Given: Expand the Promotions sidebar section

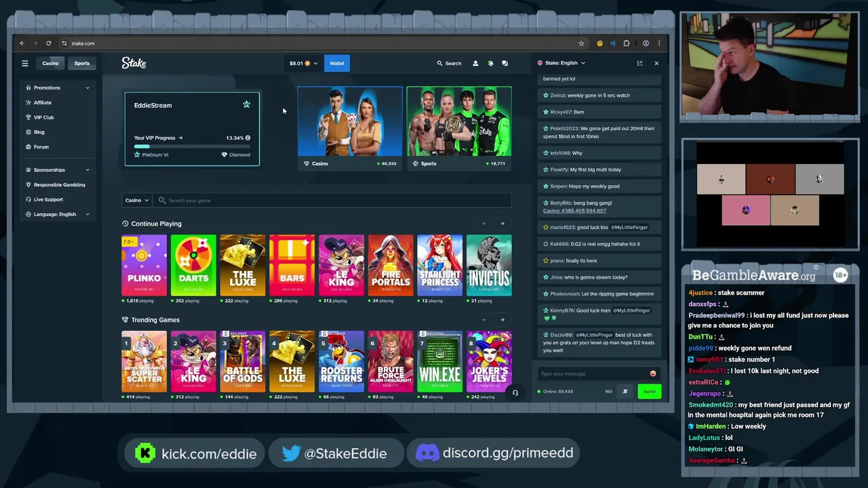Looking at the screenshot, I should tap(58, 87).
